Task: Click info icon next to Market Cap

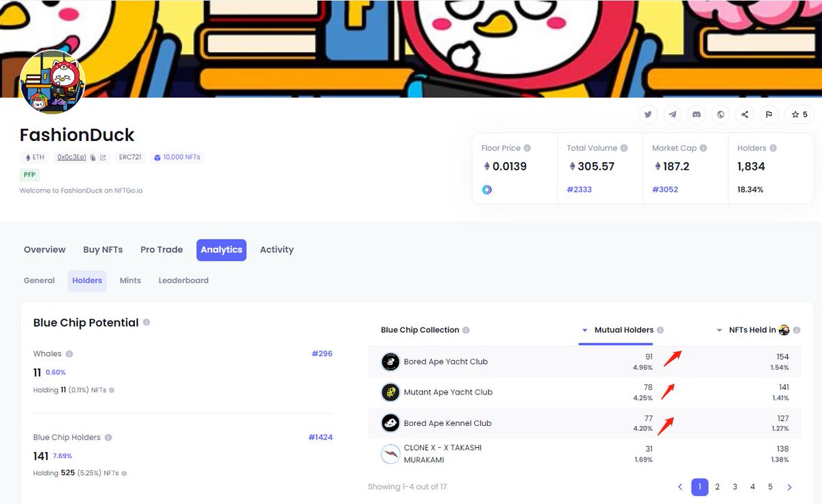Action: [x=703, y=148]
